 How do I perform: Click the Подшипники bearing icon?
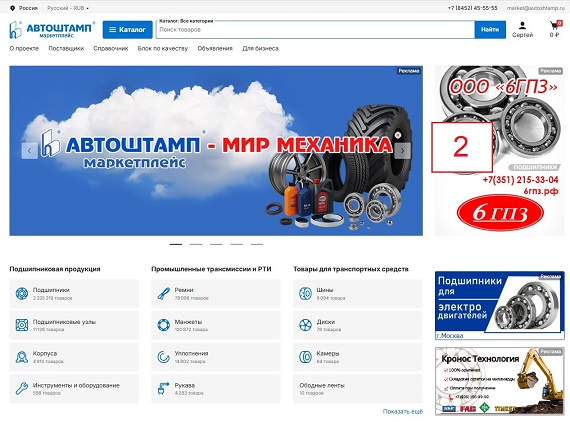click(22, 293)
